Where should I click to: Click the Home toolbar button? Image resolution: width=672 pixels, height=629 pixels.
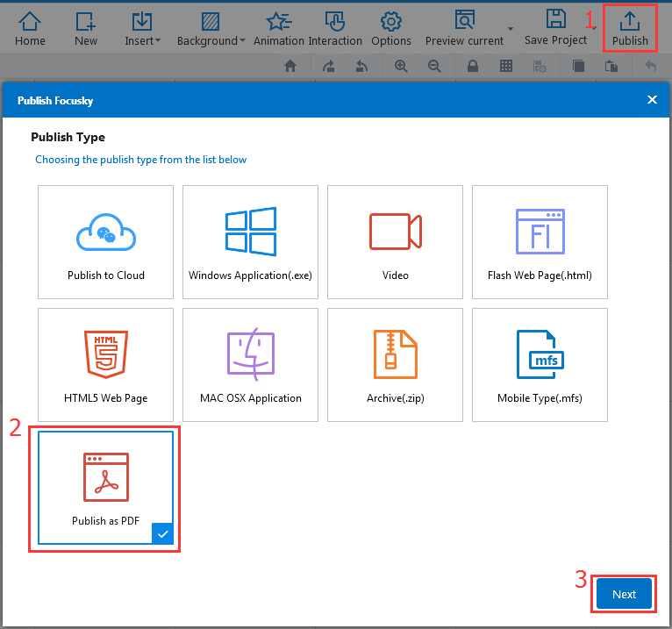[x=30, y=29]
